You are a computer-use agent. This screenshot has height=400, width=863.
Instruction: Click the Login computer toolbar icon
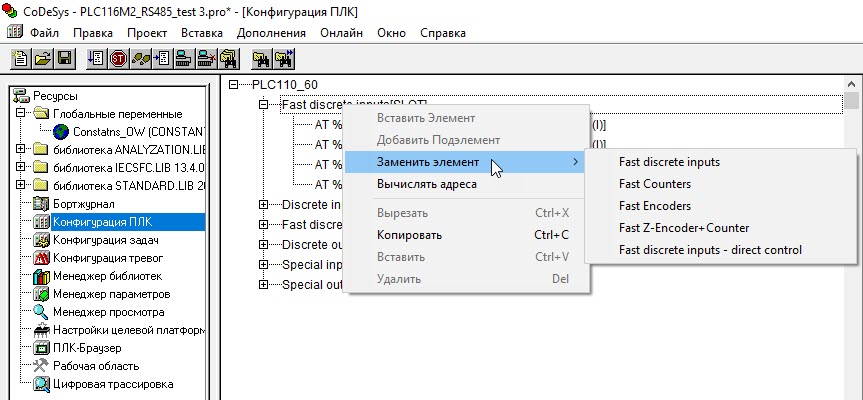(x=185, y=59)
